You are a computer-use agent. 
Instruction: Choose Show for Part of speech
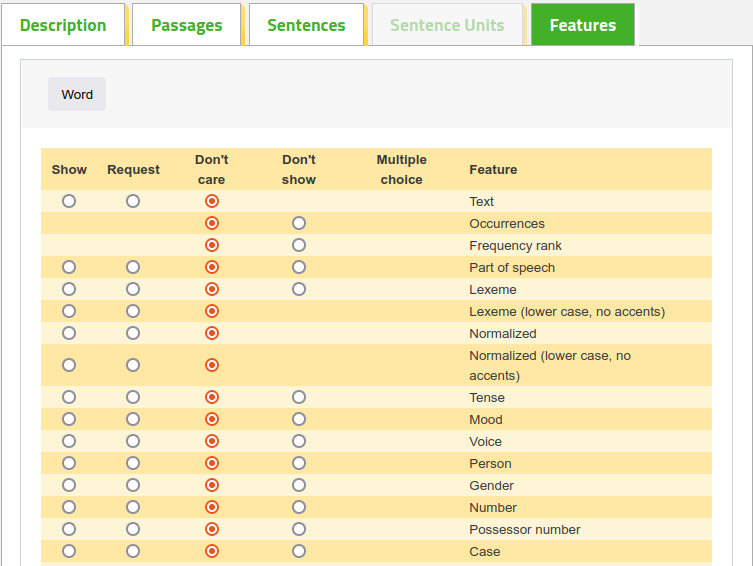click(69, 267)
